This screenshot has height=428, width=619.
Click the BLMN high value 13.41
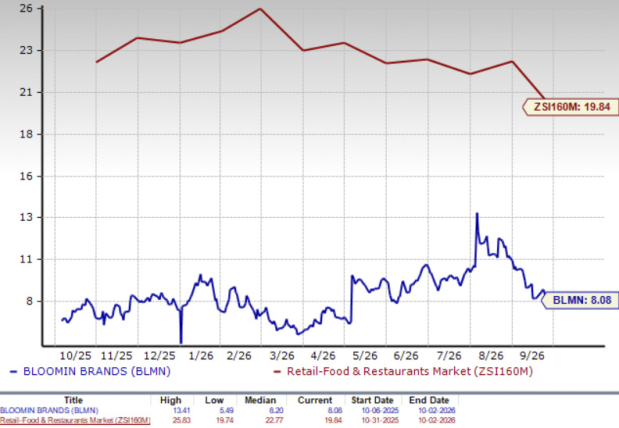182,411
